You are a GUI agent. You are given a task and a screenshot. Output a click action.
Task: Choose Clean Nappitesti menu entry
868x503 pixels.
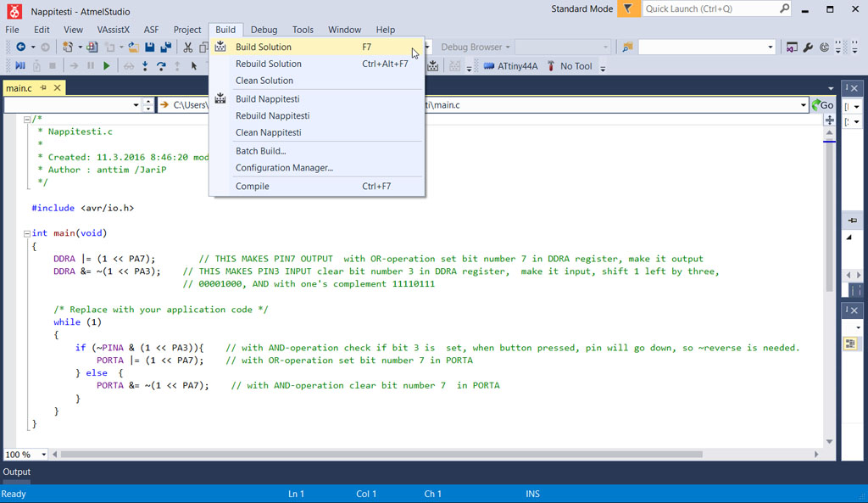[x=317, y=132]
